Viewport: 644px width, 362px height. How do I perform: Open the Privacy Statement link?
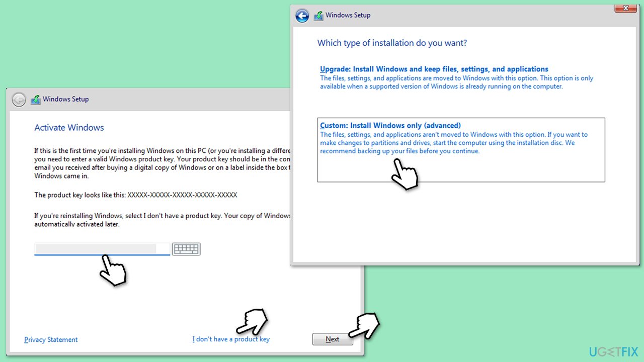click(x=51, y=340)
